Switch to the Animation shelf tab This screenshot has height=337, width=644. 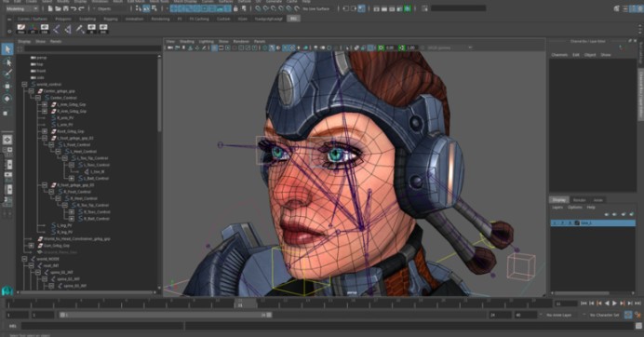(134, 19)
